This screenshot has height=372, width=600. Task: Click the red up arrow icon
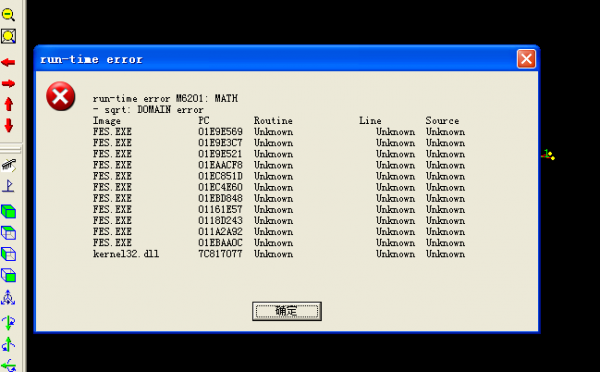pos(9,104)
